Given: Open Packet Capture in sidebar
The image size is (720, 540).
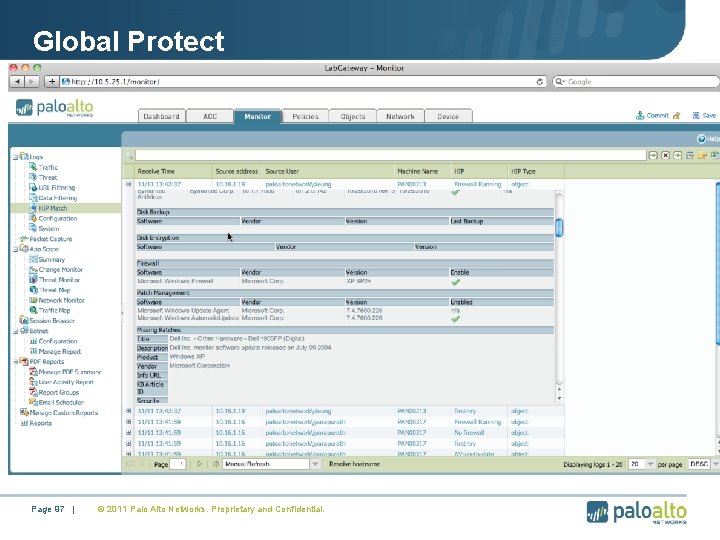Looking at the screenshot, I should click(51, 239).
